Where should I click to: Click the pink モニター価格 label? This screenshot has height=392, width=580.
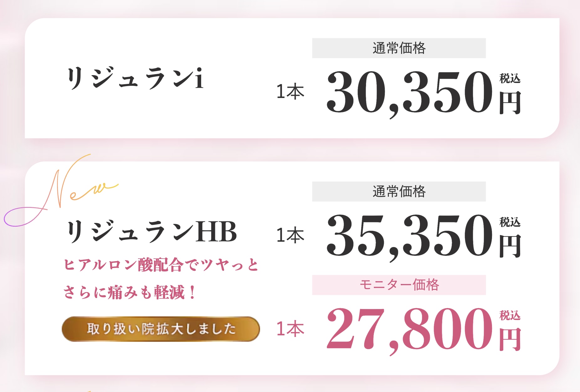coord(399,285)
